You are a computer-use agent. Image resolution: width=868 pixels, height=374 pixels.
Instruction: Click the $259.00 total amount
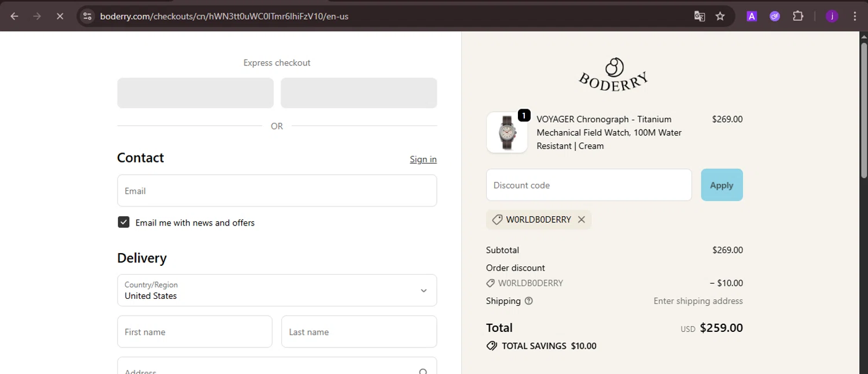click(722, 328)
